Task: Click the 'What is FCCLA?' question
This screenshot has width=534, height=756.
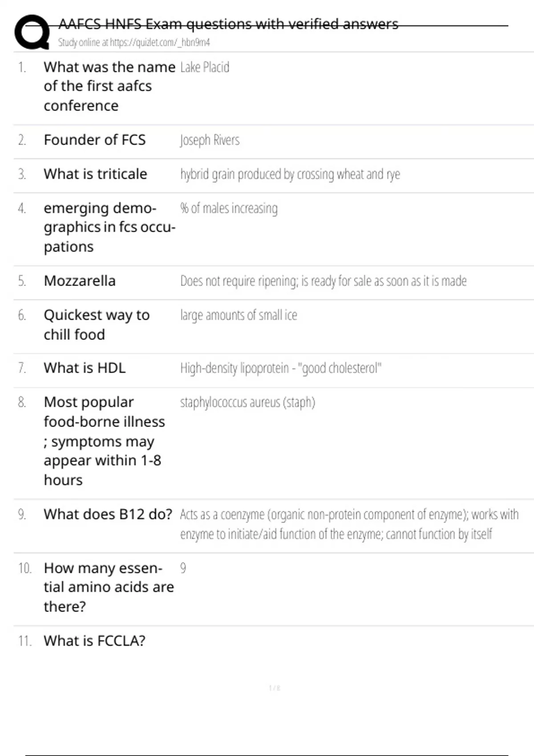Action: click(x=94, y=641)
